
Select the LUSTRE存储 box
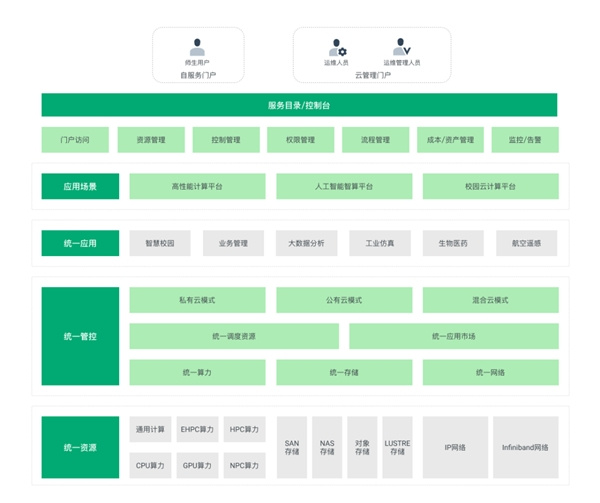tap(398, 447)
